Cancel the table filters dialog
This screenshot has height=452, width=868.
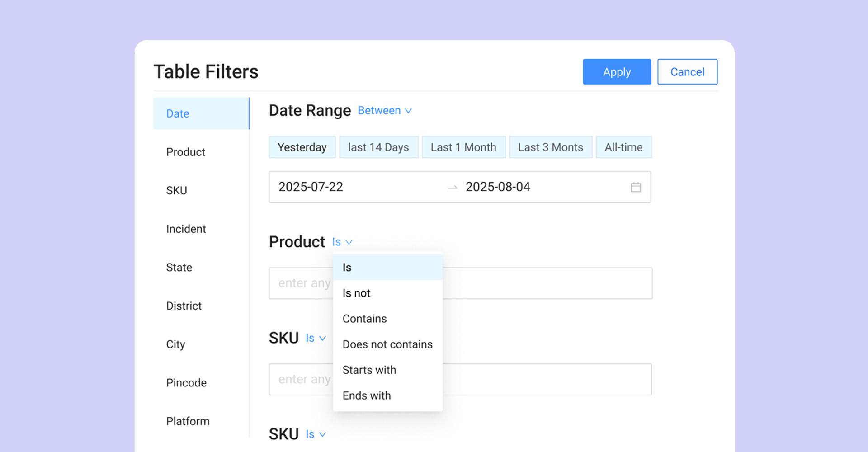687,72
